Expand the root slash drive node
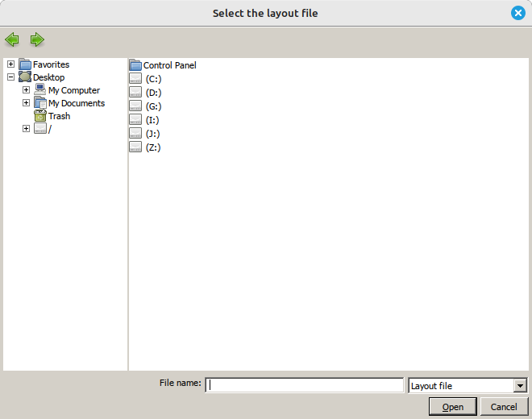 pyautogui.click(x=26, y=129)
